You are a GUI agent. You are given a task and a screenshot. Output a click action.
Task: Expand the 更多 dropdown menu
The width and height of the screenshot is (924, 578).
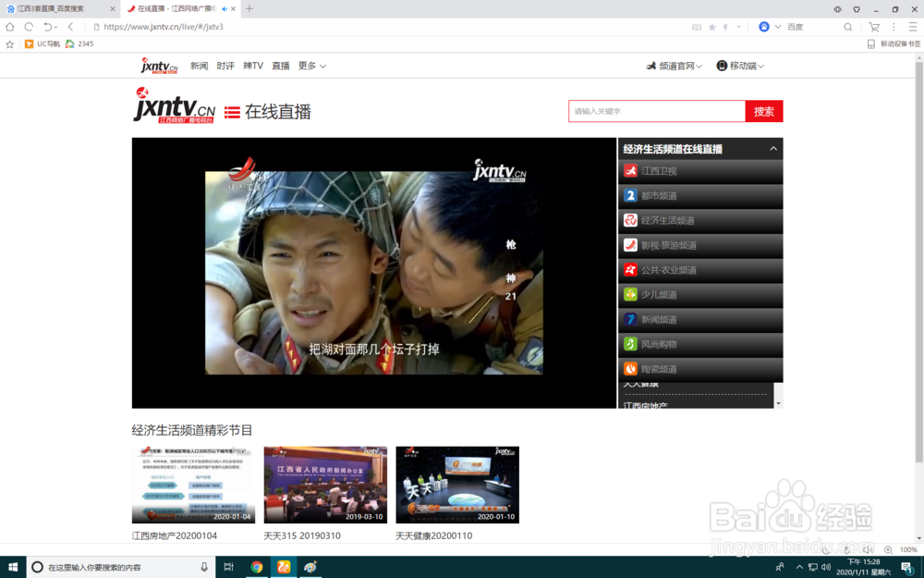[311, 66]
